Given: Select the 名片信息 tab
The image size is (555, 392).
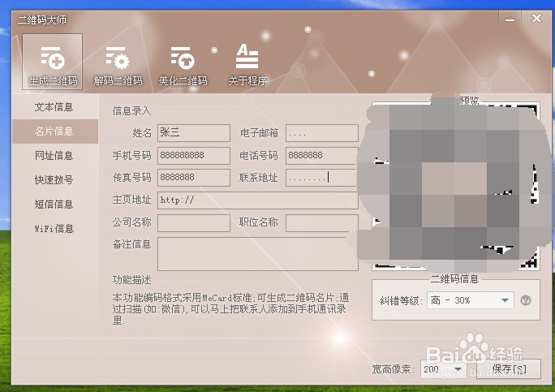Looking at the screenshot, I should [55, 131].
